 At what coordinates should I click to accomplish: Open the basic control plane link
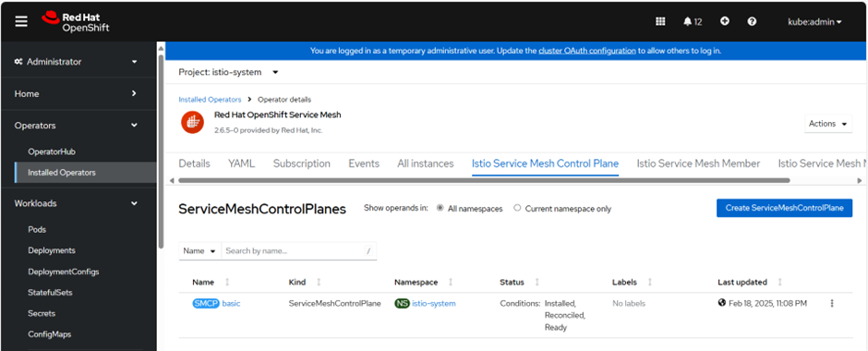click(x=232, y=303)
